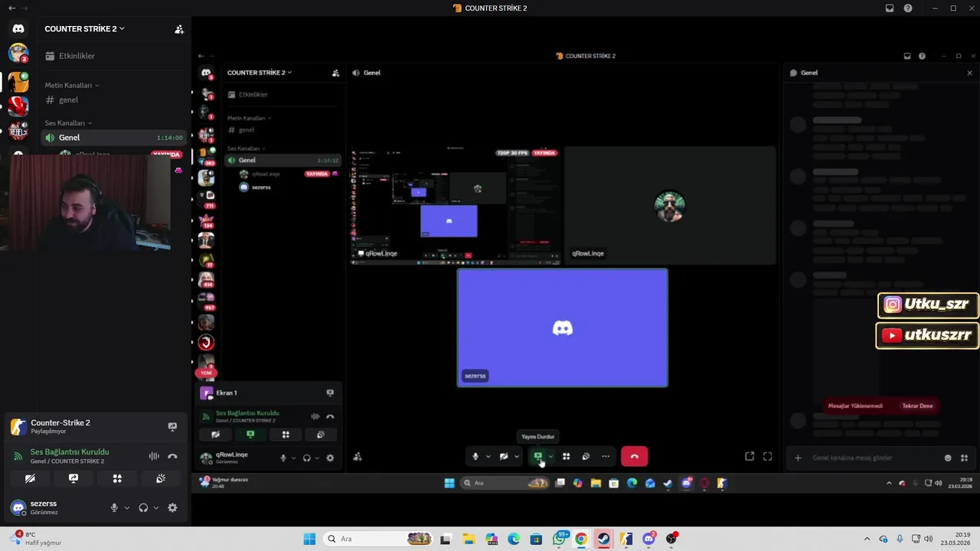Open Steam from the Windows taskbar
Image resolution: width=980 pixels, height=551 pixels.
[604, 539]
